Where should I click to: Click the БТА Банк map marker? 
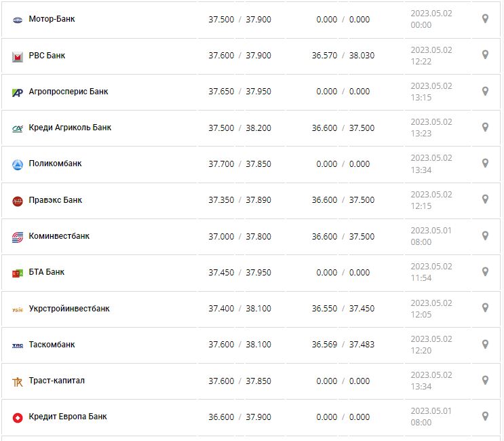pyautogui.click(x=485, y=271)
